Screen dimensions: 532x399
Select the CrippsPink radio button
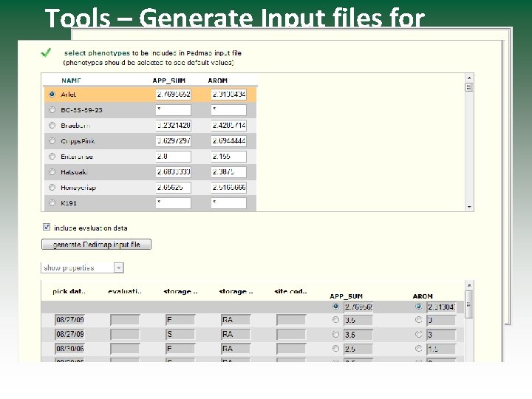click(52, 140)
